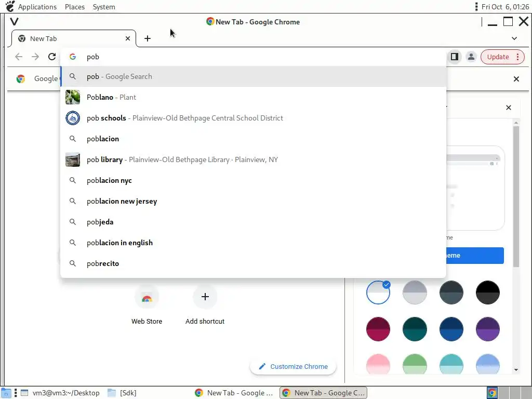Pick the pobjeda suggestion
532x399 pixels.
click(253, 222)
